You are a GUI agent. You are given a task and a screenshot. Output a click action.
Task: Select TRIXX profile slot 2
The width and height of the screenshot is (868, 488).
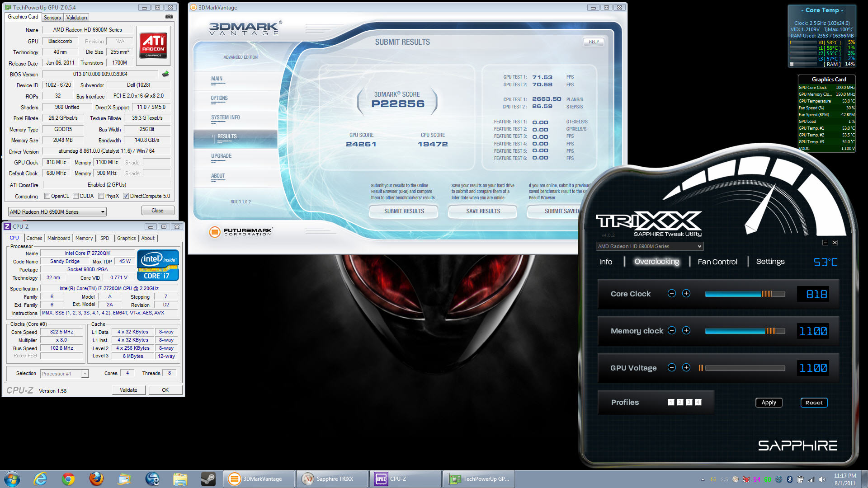680,402
